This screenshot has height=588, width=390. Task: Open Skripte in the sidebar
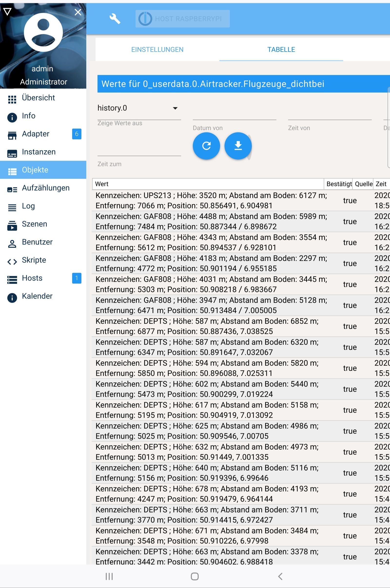pos(43,260)
